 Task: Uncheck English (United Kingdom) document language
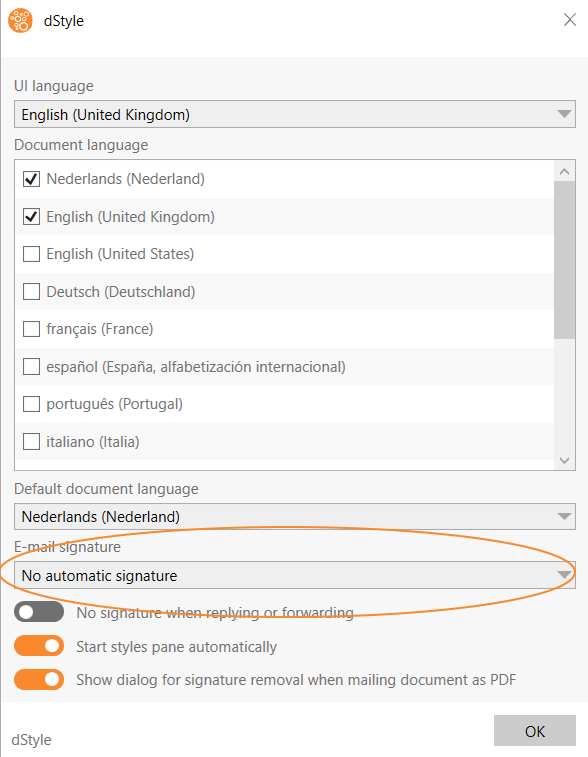(31, 217)
